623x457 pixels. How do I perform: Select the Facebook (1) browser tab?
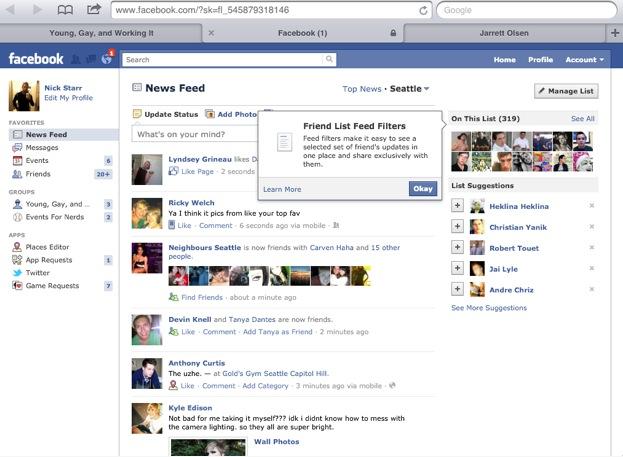pos(302,33)
